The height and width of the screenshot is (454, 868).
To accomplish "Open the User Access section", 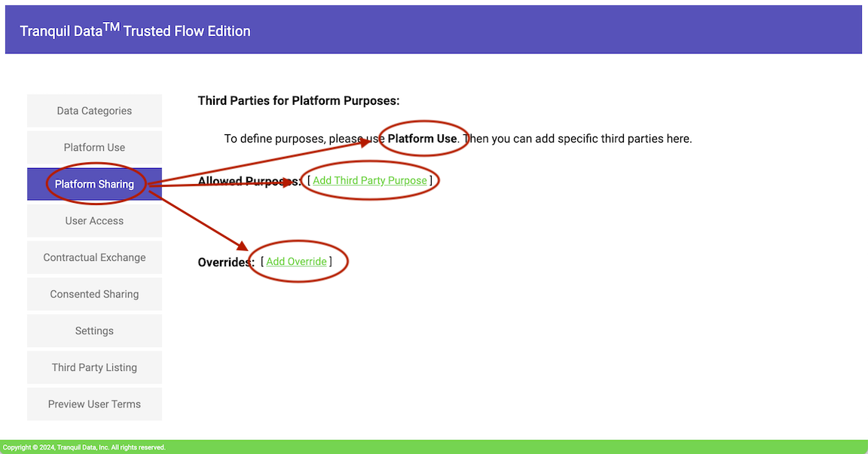I will 94,220.
